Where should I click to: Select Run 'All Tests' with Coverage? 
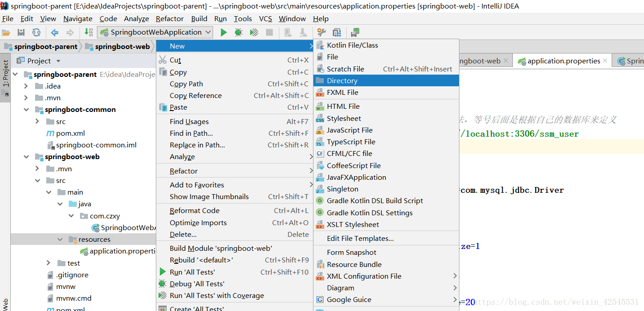pos(234,295)
